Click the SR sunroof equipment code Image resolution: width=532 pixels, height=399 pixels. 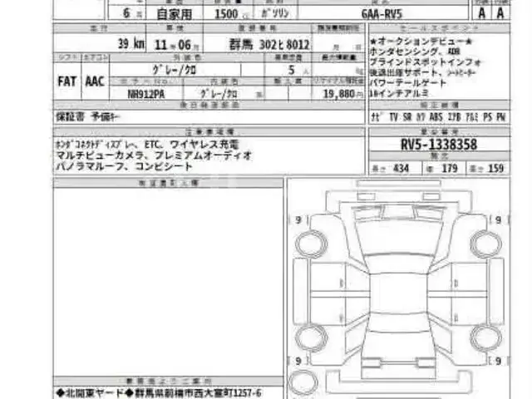(407, 117)
